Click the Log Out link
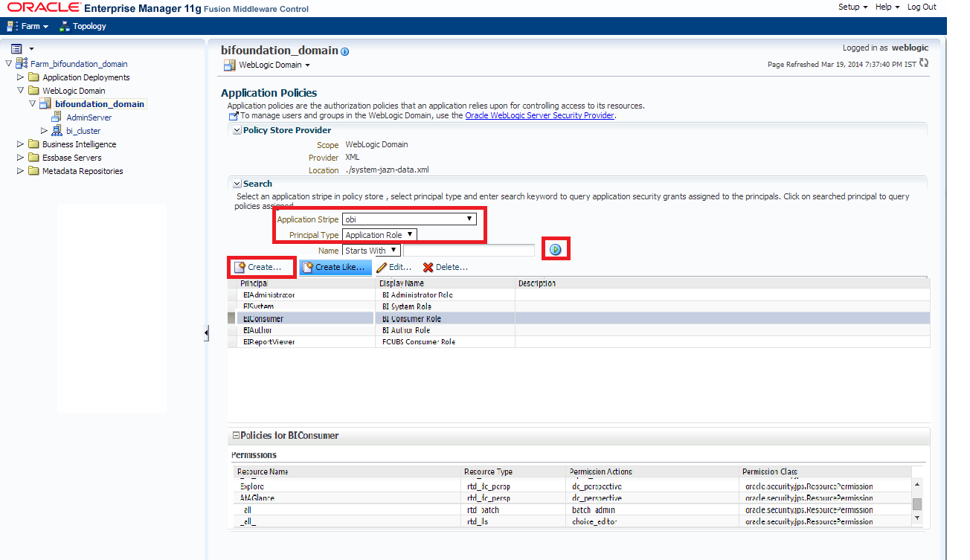The image size is (970, 560). pos(922,7)
